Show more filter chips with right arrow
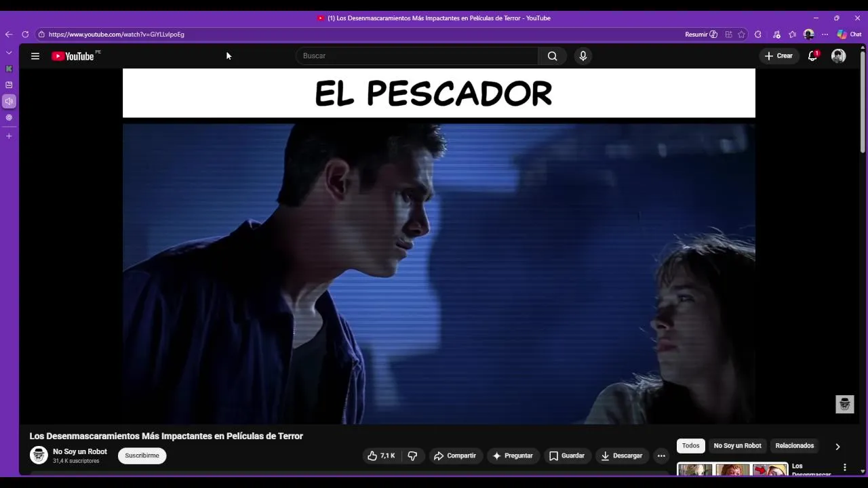 click(837, 447)
